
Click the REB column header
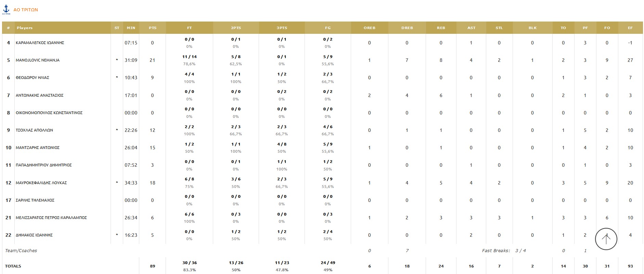(441, 28)
